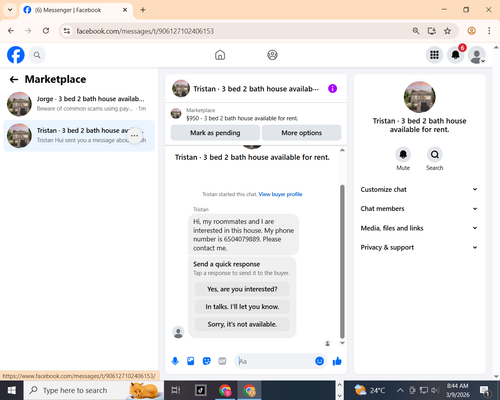The image size is (500, 400).
Task: Bookmark this page with the star icon
Action: click(447, 31)
